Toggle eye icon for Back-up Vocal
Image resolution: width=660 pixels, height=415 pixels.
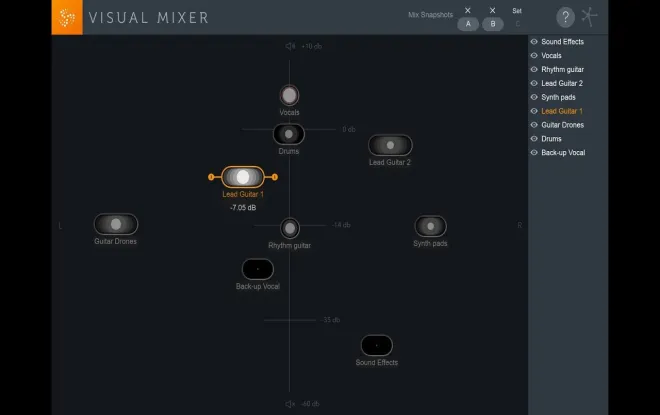click(534, 153)
